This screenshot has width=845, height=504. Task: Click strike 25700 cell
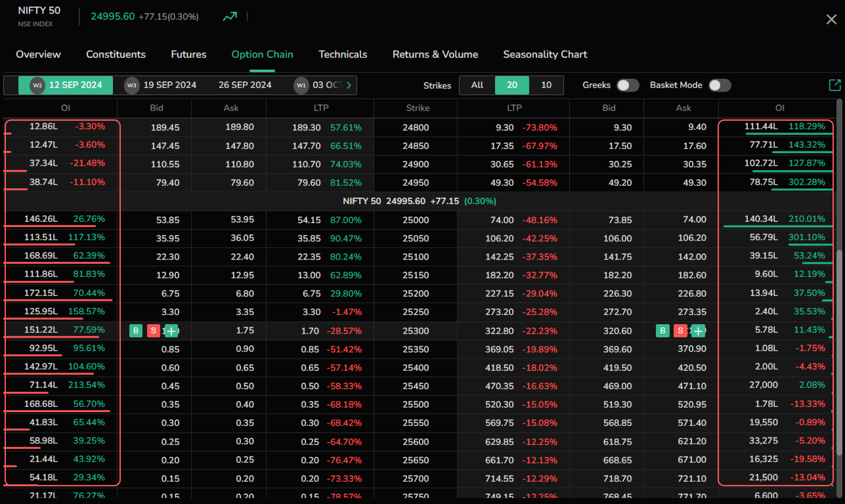(x=416, y=478)
